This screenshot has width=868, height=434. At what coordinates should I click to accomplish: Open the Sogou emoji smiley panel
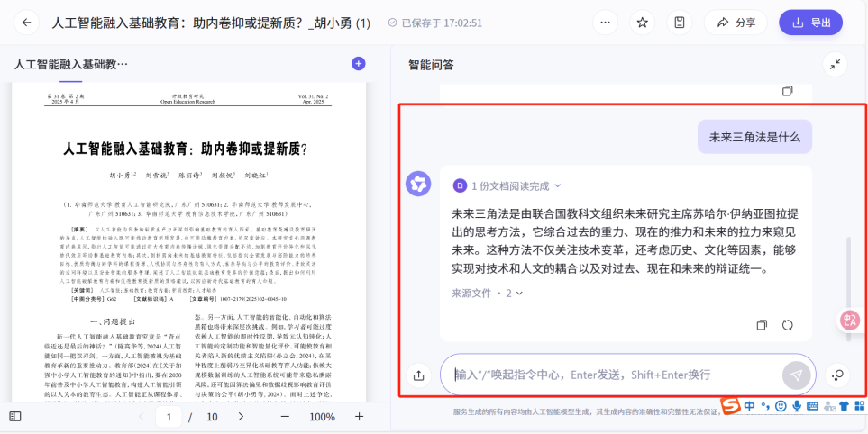coord(781,406)
